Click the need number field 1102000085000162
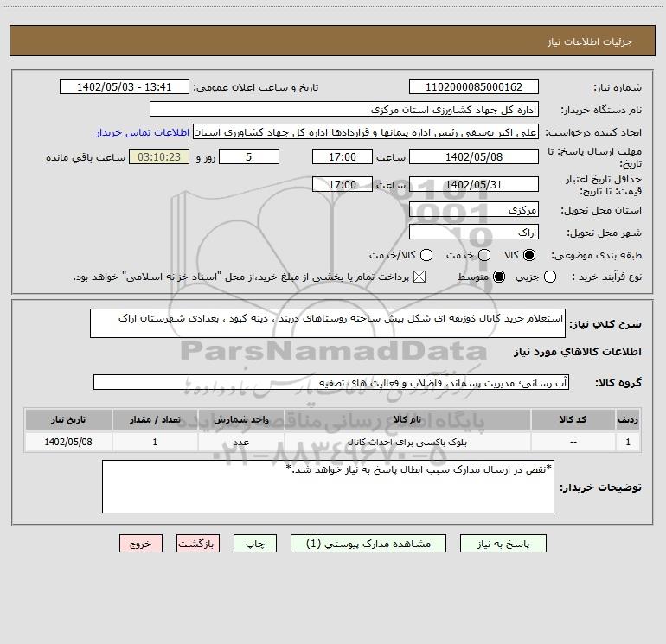Viewport: 666px width, 644px height. click(474, 87)
